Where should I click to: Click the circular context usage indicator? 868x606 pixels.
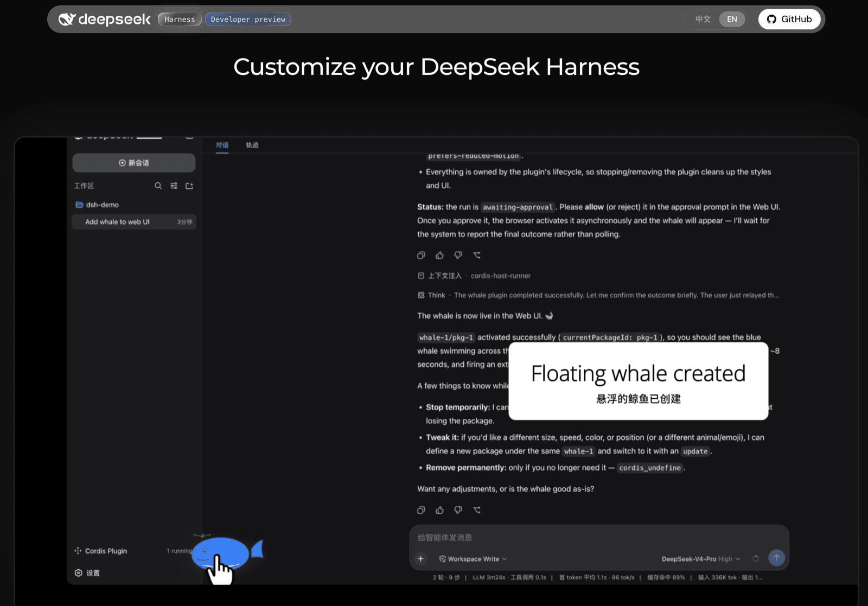[x=756, y=558]
